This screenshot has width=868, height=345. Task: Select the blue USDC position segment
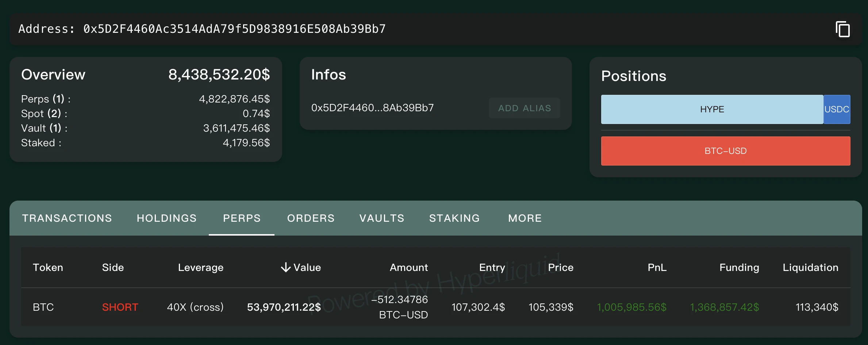(837, 109)
